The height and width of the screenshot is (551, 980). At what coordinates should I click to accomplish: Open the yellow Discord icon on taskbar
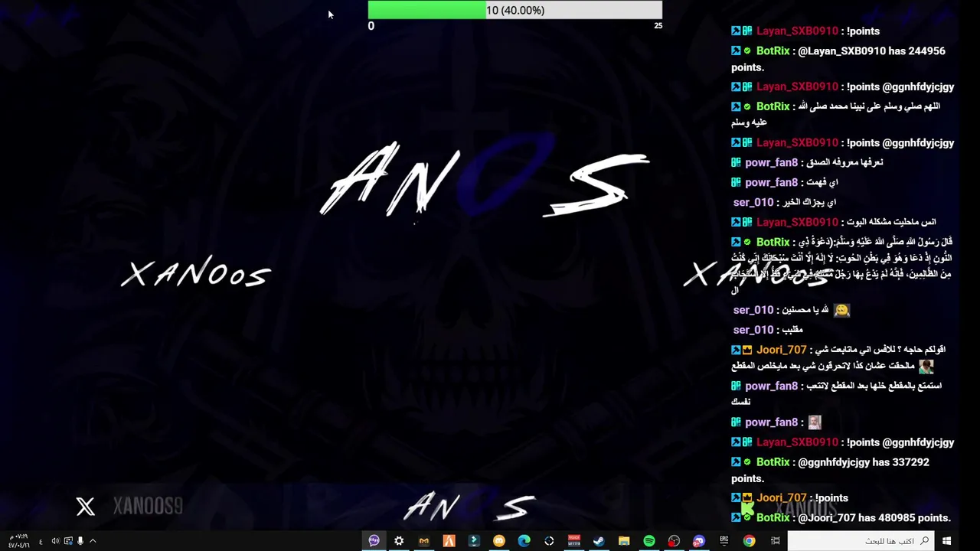[499, 541]
